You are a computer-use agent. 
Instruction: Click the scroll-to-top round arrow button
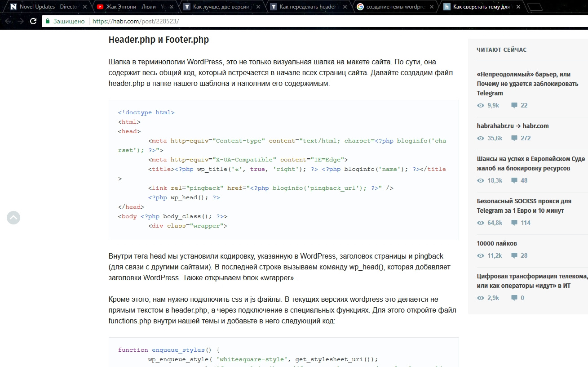(x=13, y=218)
